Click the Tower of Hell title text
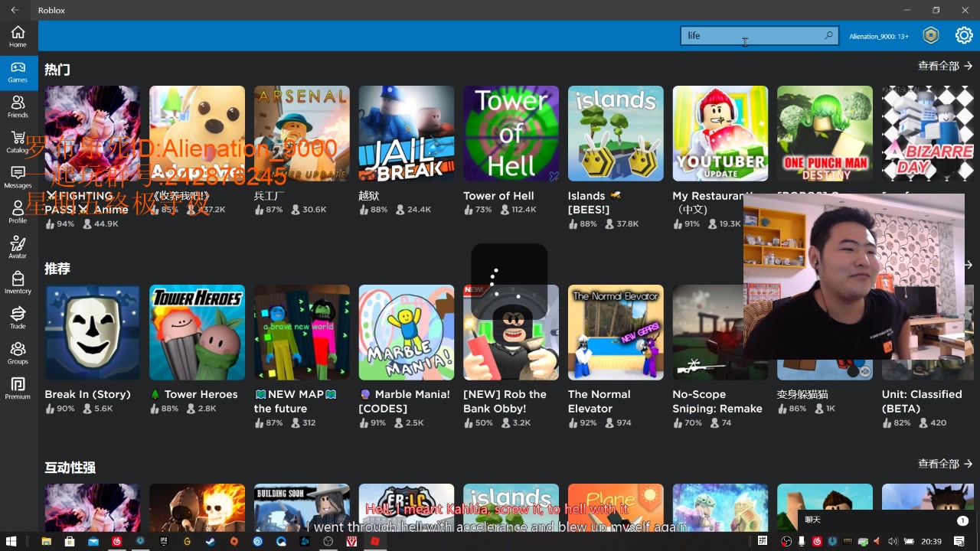The width and height of the screenshot is (980, 551). click(498, 196)
